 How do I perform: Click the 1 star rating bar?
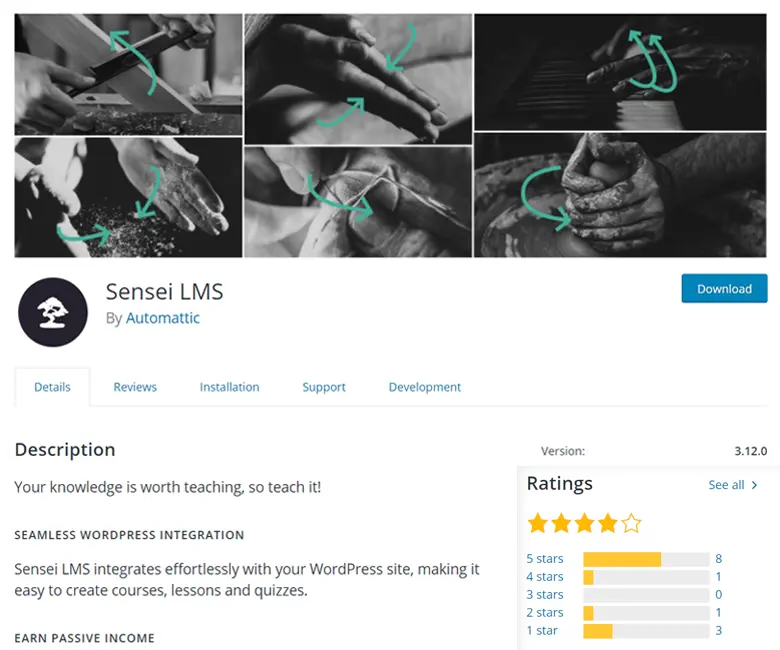click(x=646, y=631)
